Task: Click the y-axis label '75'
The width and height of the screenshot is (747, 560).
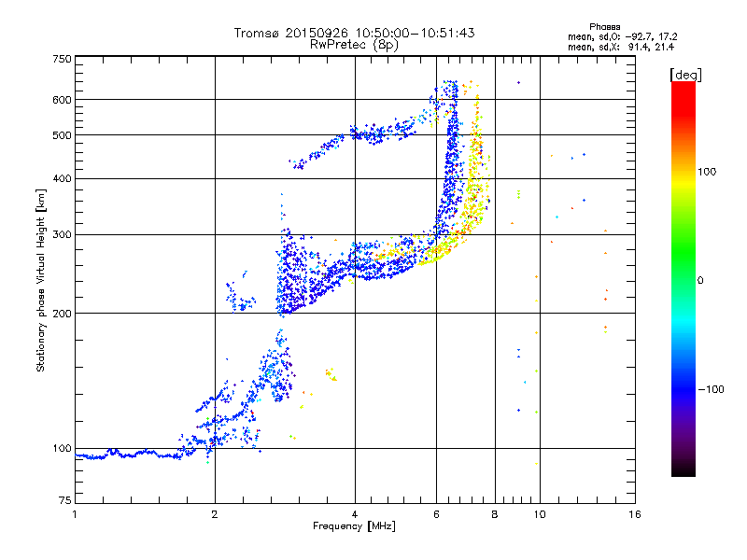Action: point(65,500)
